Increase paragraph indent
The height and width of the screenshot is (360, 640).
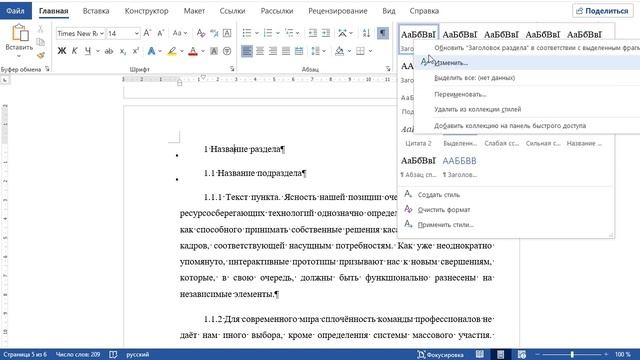pyautogui.click(x=326, y=33)
